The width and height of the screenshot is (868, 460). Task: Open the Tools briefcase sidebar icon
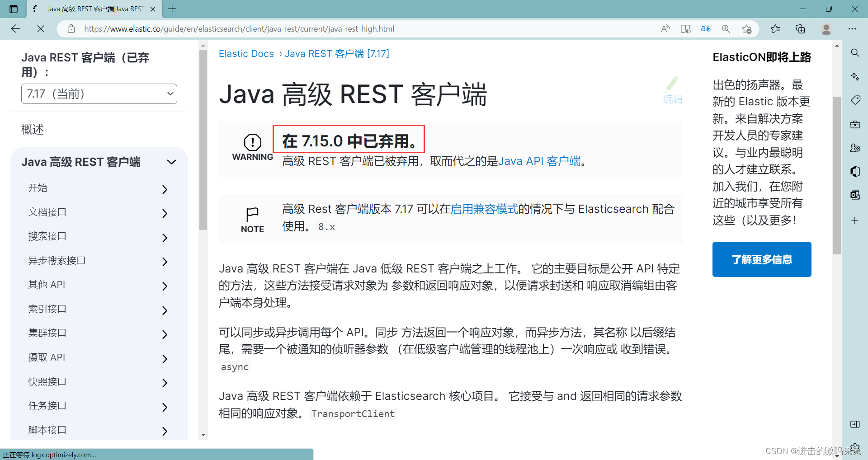[855, 124]
